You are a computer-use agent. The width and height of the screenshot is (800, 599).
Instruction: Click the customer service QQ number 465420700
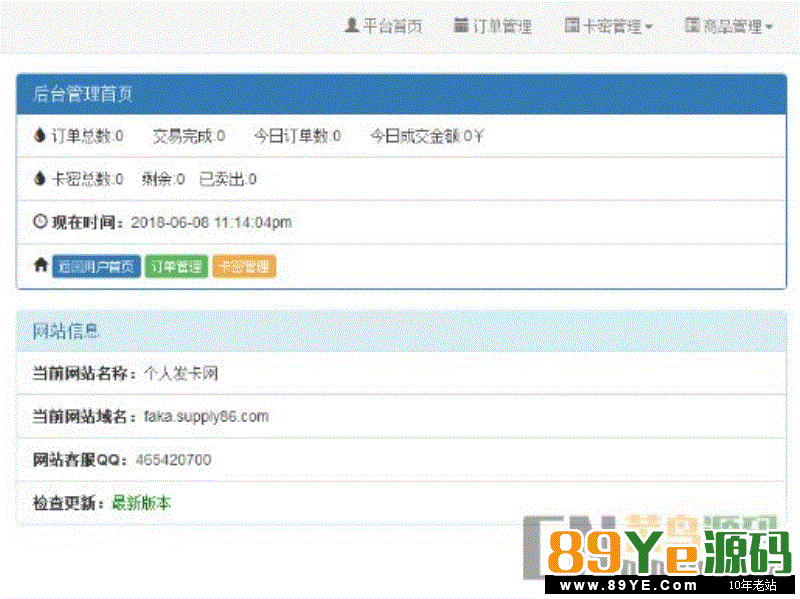tap(173, 460)
